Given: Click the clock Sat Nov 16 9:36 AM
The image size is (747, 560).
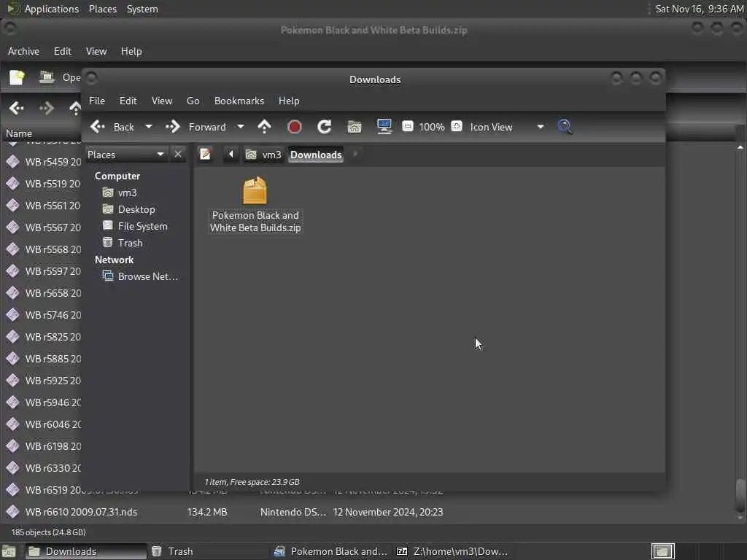Looking at the screenshot, I should click(x=700, y=9).
